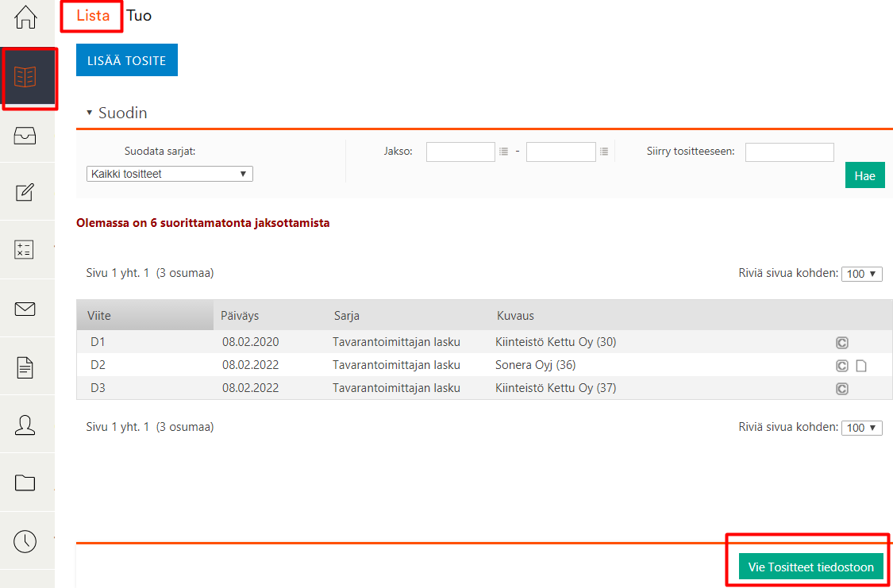
Task: Collapse the Suodin filter section
Action: pos(90,113)
